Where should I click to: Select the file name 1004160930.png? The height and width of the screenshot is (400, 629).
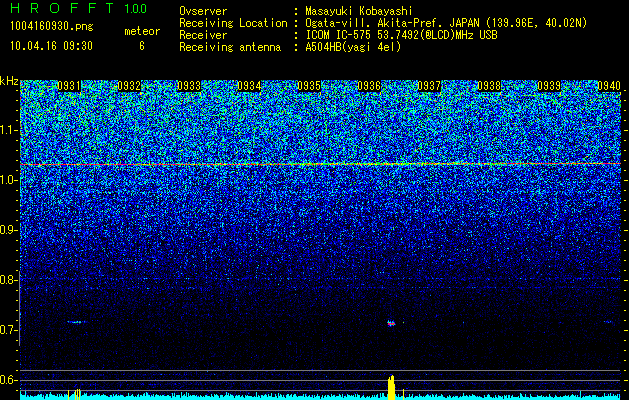52,27
